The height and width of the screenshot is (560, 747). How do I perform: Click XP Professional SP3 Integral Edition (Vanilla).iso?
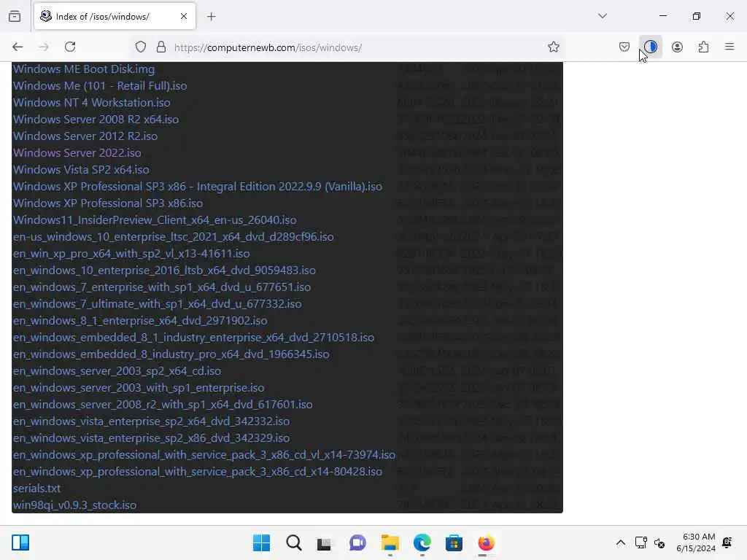click(198, 186)
